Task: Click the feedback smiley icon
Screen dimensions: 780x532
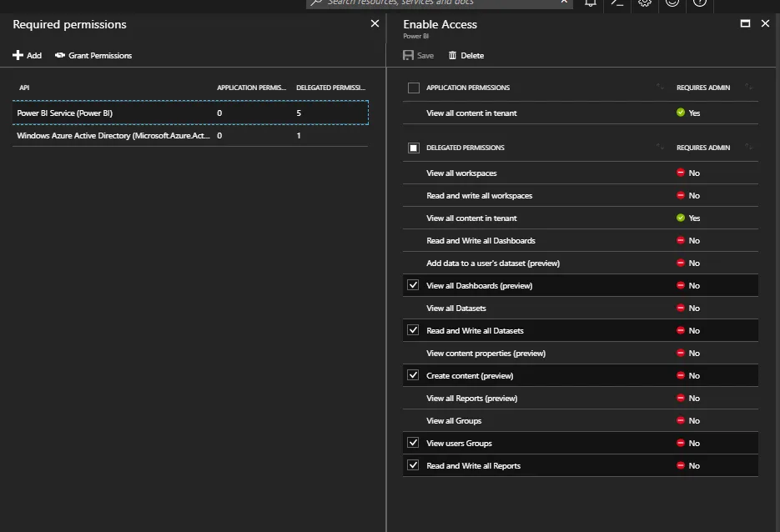Action: click(x=672, y=3)
